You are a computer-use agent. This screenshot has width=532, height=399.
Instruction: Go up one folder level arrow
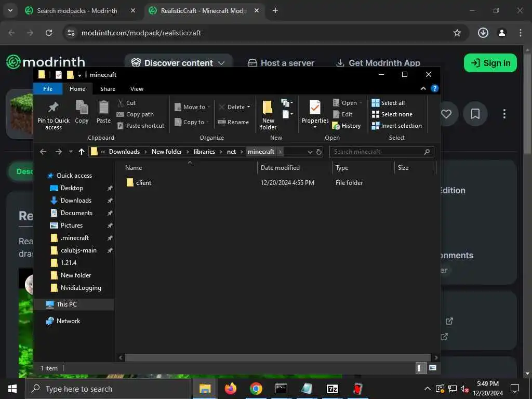[82, 152]
